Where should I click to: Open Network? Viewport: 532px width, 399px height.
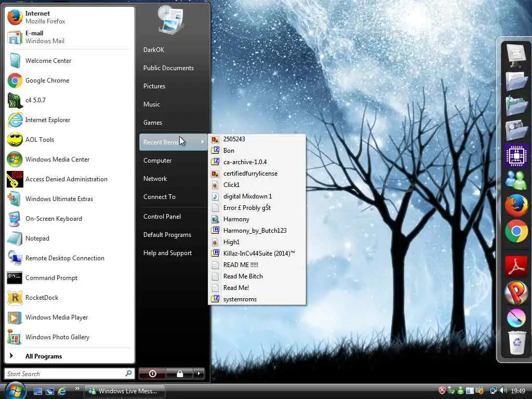173,179
